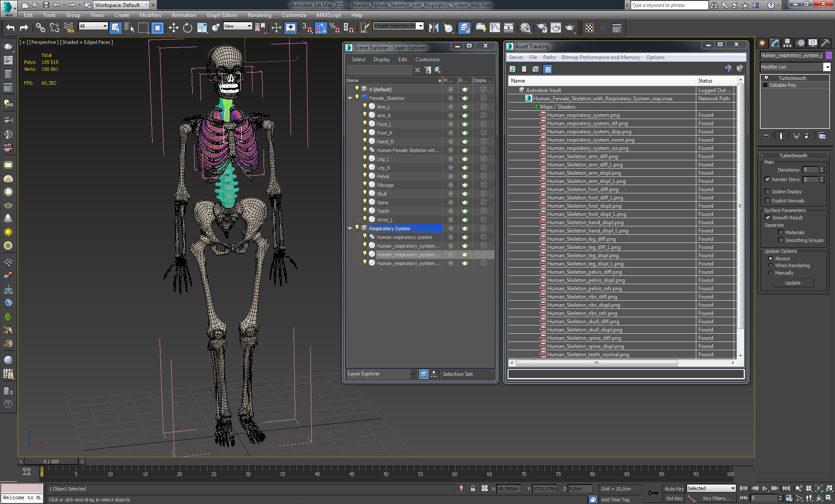Image resolution: width=835 pixels, height=504 pixels.
Task: Play the animation
Action: coord(765,488)
